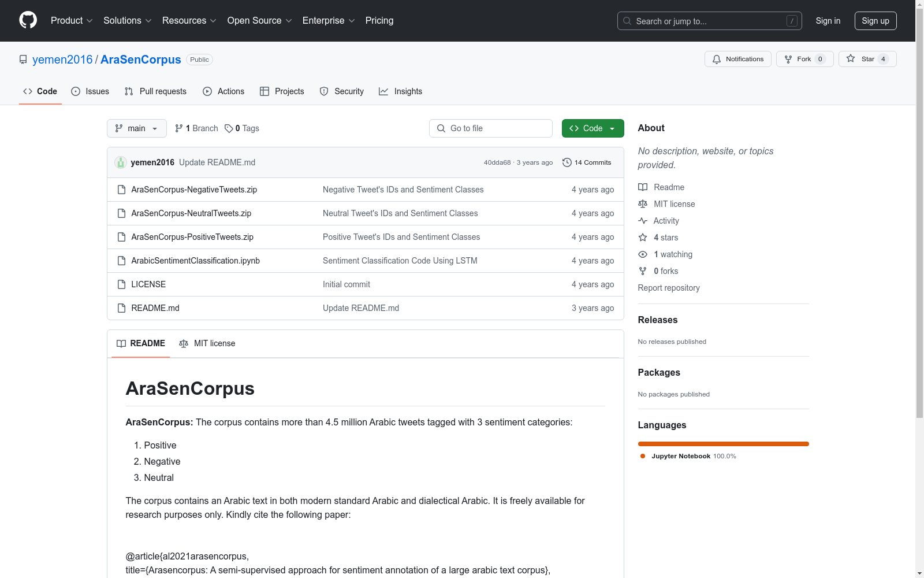The height and width of the screenshot is (578, 924).
Task: Click the branch icon beside 1 Branch
Action: [179, 128]
